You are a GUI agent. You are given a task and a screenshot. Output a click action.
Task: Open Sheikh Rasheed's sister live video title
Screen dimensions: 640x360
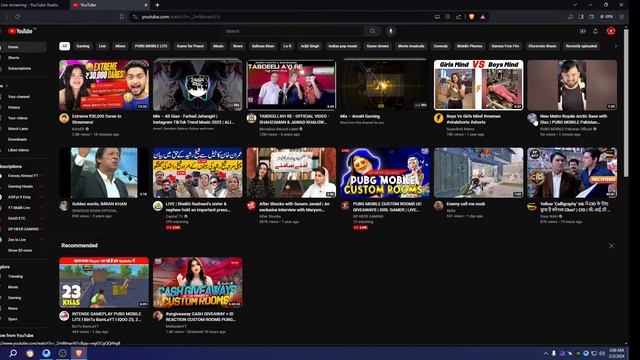[x=198, y=207]
